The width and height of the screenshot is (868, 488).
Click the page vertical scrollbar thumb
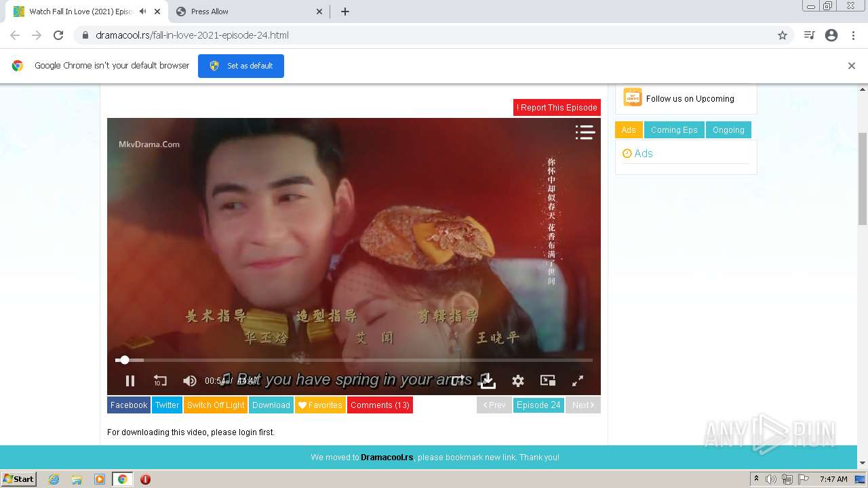tap(863, 178)
